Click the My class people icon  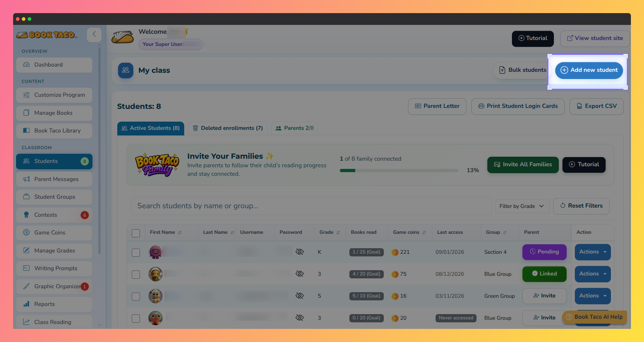coord(126,70)
